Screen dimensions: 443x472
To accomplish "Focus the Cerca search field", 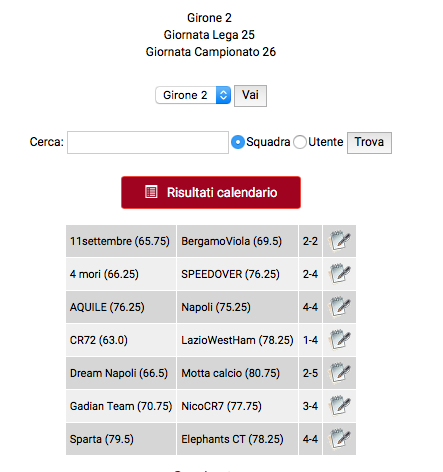I will [148, 142].
